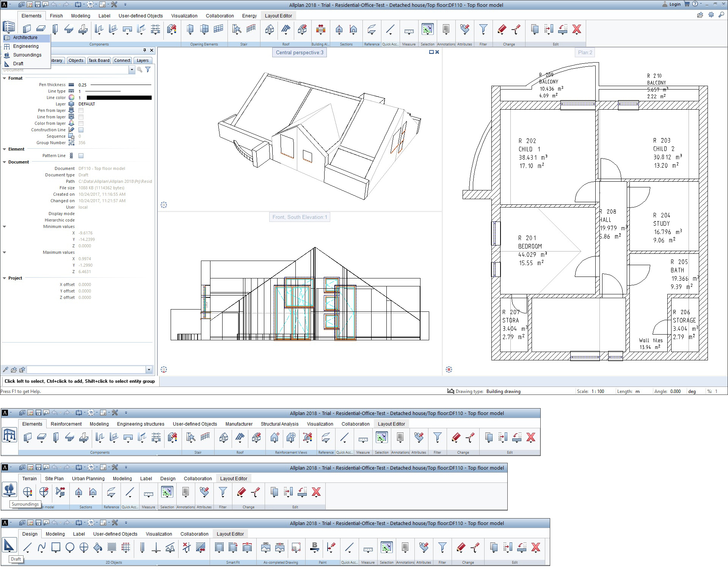
Task: Click the Login link in title bar
Action: click(x=675, y=4)
